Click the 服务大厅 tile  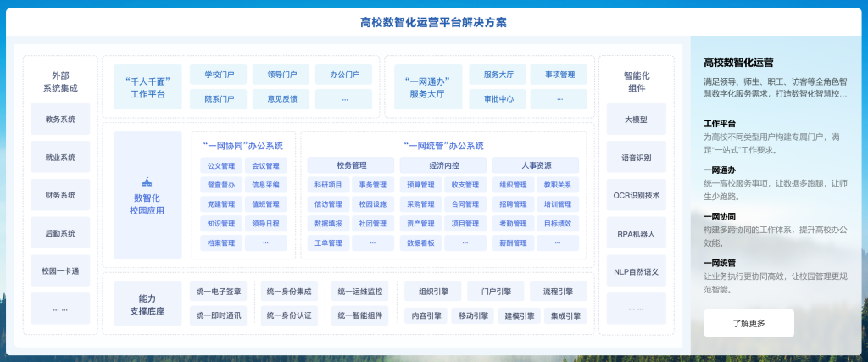[498, 75]
